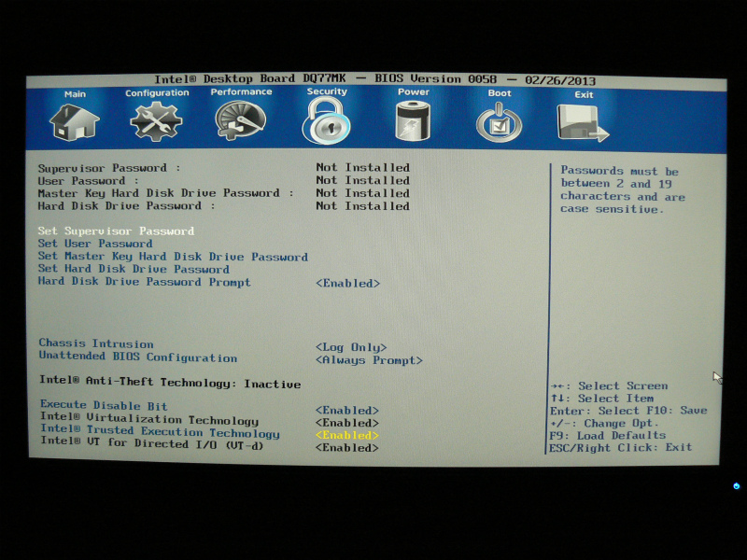Click the F9: Load Defaults hint
747x560 pixels.
click(608, 435)
